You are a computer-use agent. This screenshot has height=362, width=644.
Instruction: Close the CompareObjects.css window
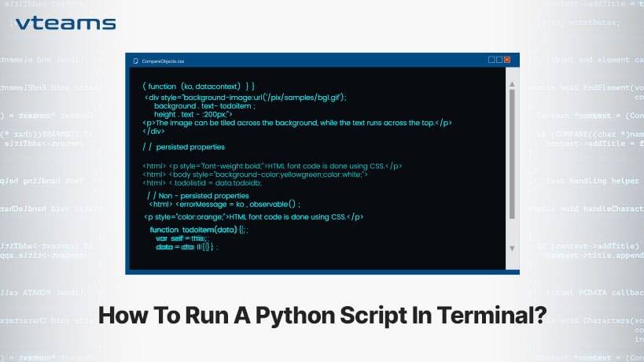[x=507, y=59]
